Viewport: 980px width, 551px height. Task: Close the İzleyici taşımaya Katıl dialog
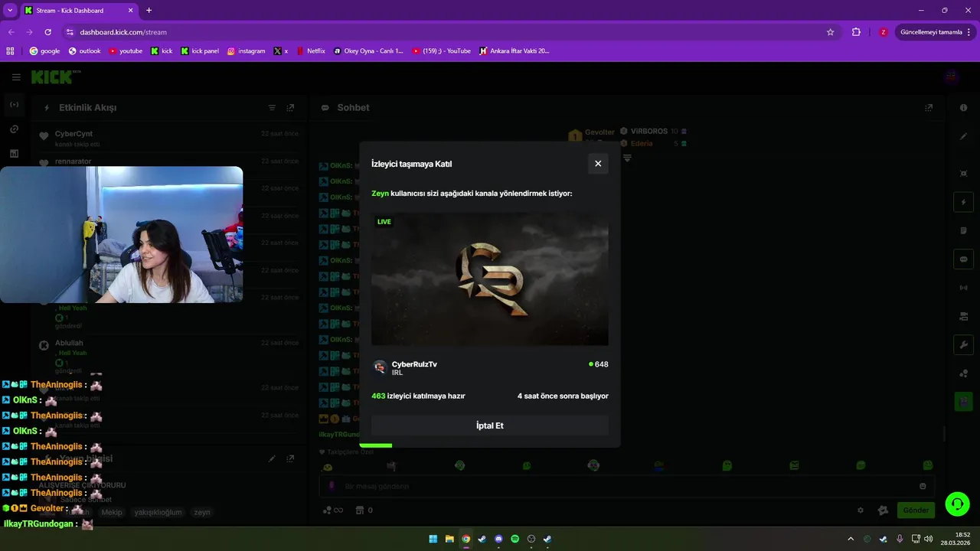click(x=598, y=164)
